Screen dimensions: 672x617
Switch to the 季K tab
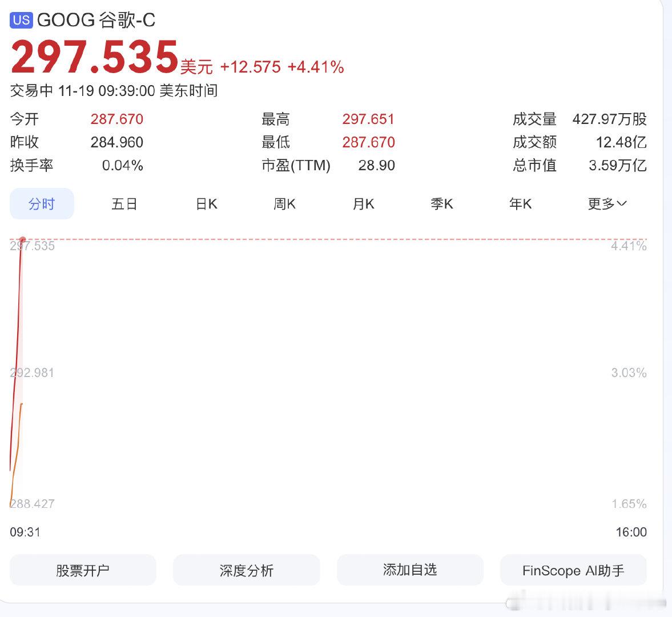[441, 204]
